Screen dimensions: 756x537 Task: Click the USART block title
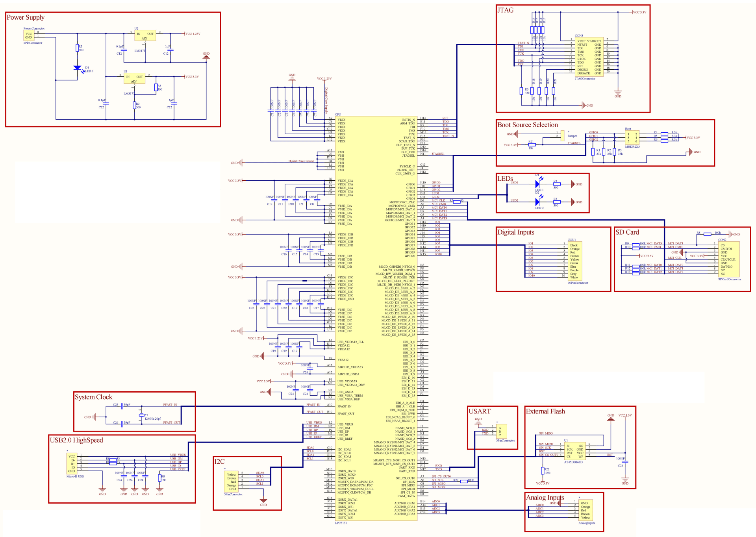pyautogui.click(x=479, y=411)
